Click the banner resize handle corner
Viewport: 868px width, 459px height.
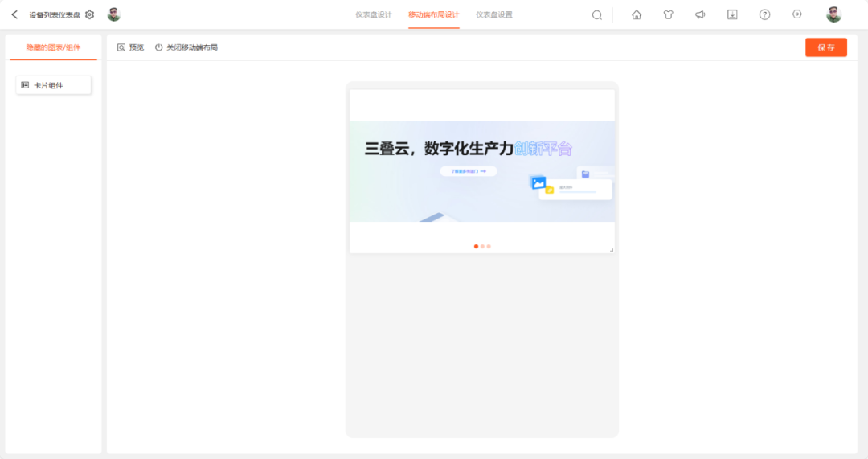[612, 250]
